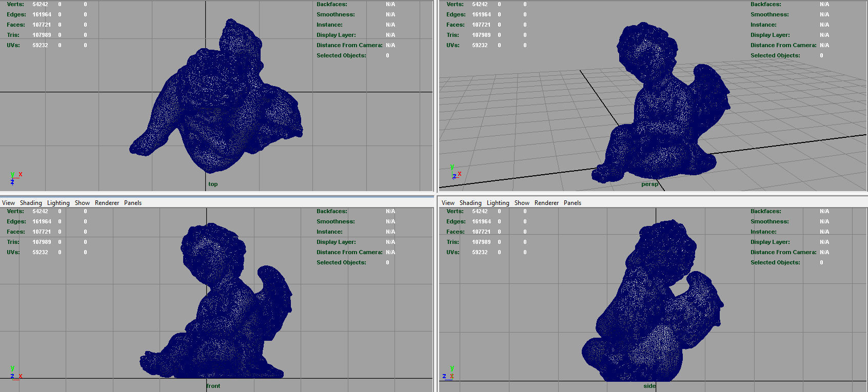Open the Shading menu in the front panel

31,203
